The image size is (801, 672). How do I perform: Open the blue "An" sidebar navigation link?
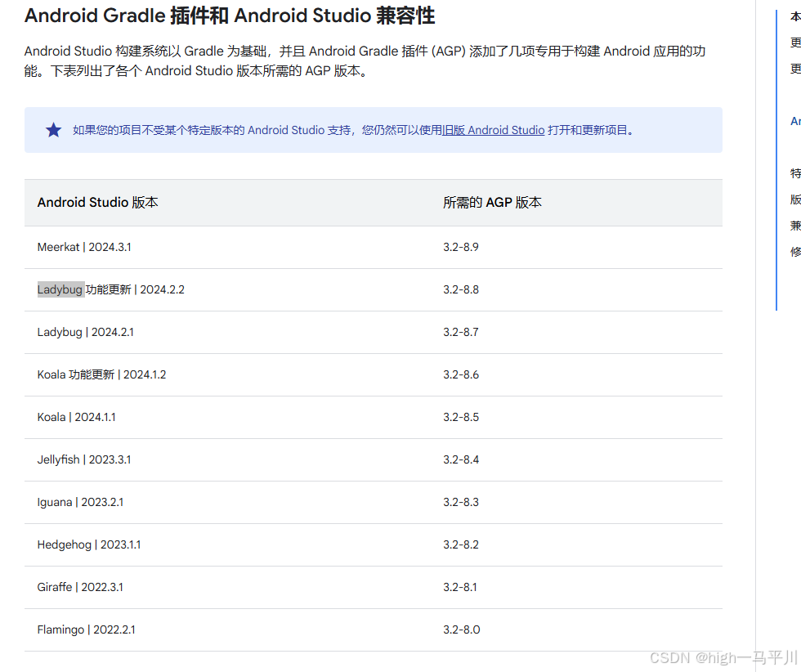[x=793, y=120]
